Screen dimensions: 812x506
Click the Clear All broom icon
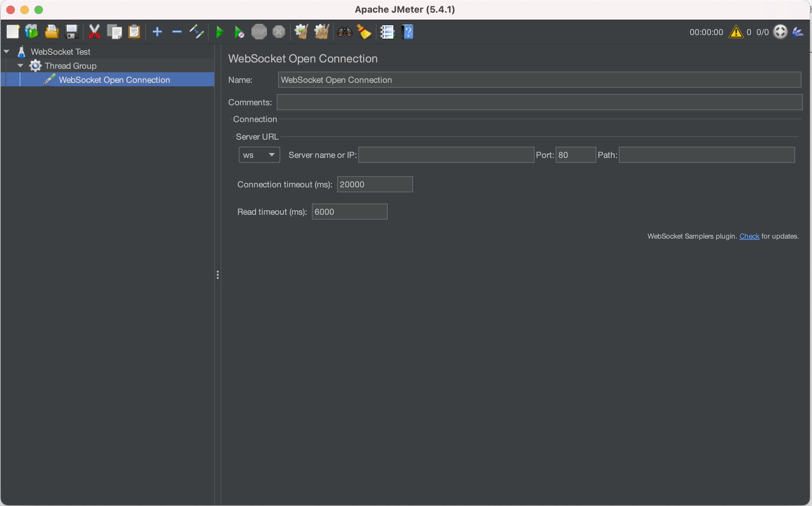[321, 32]
